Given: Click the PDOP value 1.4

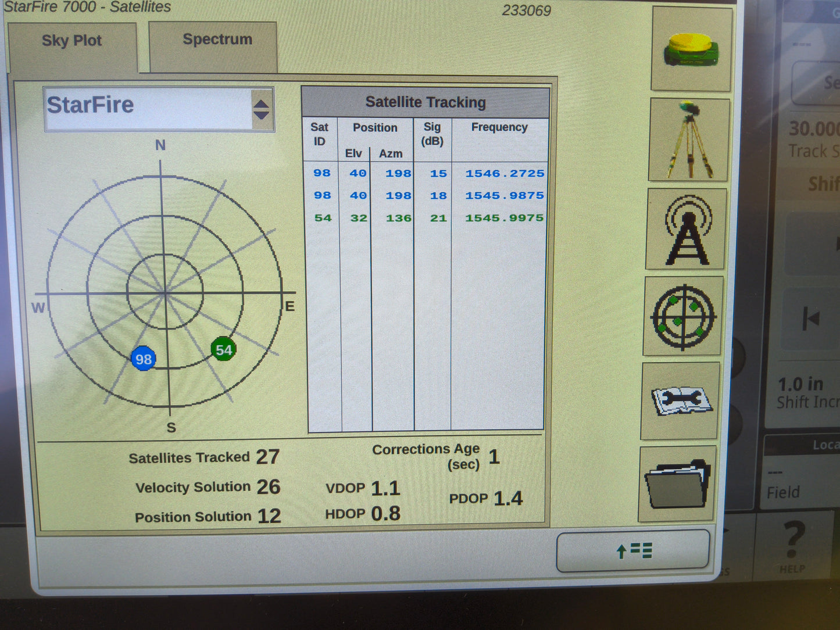Looking at the screenshot, I should tap(508, 498).
